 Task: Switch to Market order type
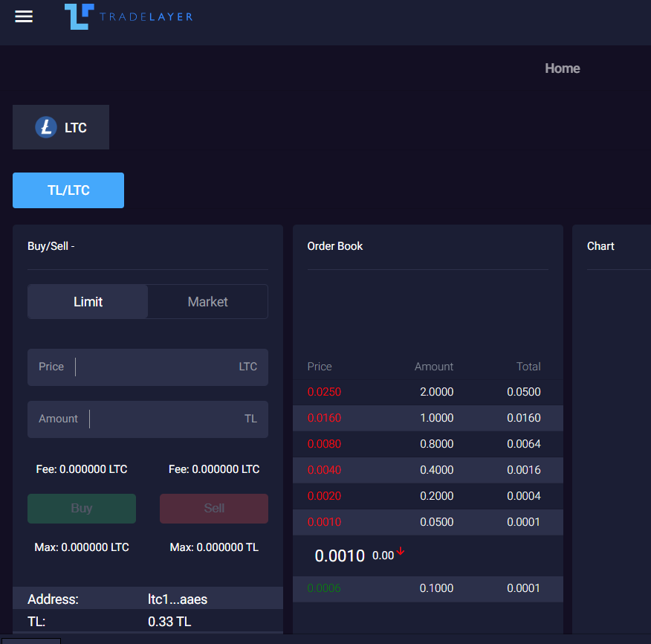coord(207,302)
